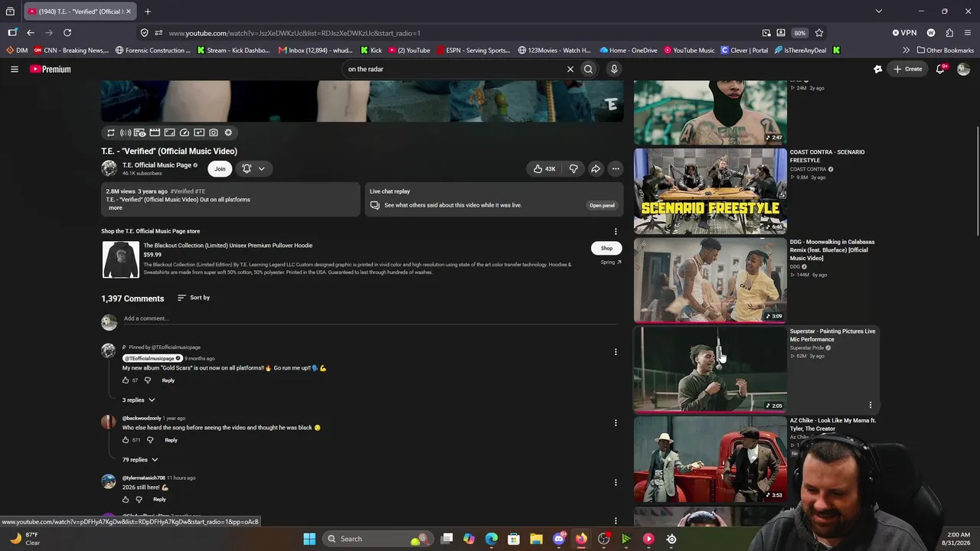980x551 pixels.
Task: Open YouTube notifications bell
Action: tap(941, 69)
